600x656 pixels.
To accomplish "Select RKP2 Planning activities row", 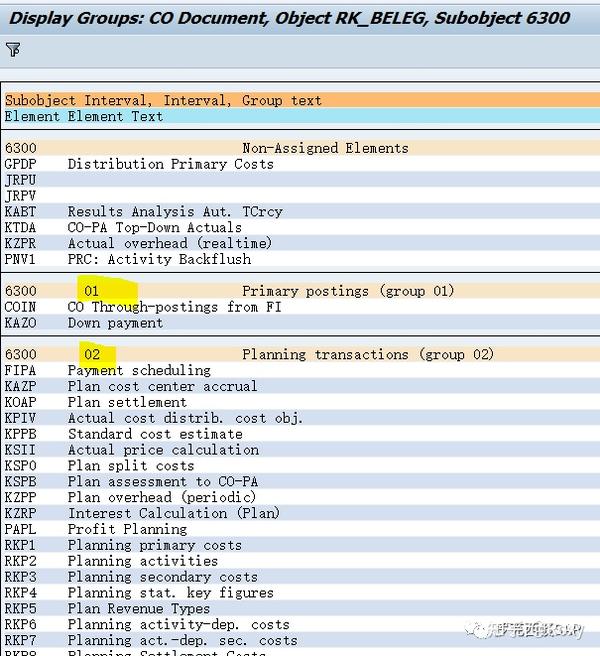I will point(301,561).
